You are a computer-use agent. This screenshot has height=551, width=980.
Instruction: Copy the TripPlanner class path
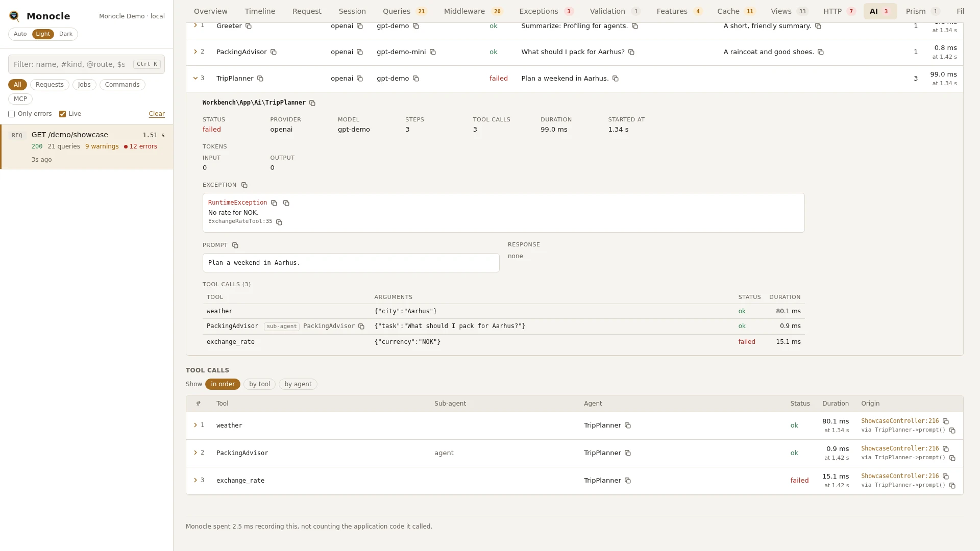coord(312,103)
